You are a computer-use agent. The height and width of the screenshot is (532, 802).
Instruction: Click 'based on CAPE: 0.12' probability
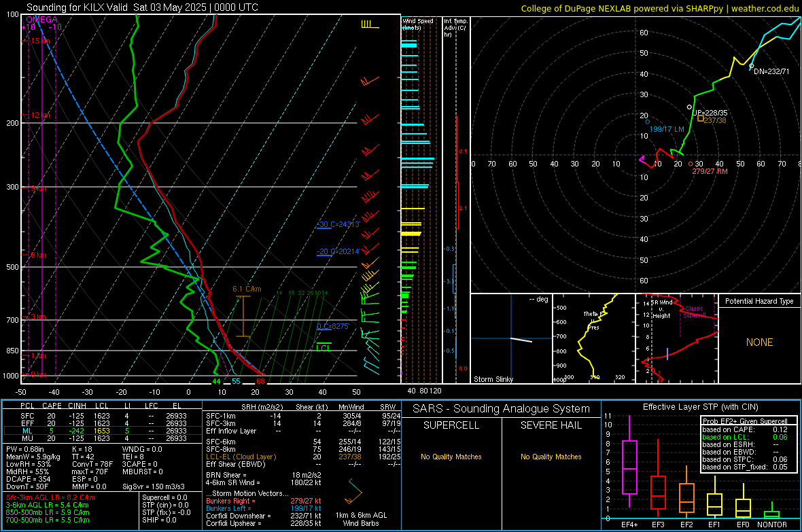pos(745,429)
